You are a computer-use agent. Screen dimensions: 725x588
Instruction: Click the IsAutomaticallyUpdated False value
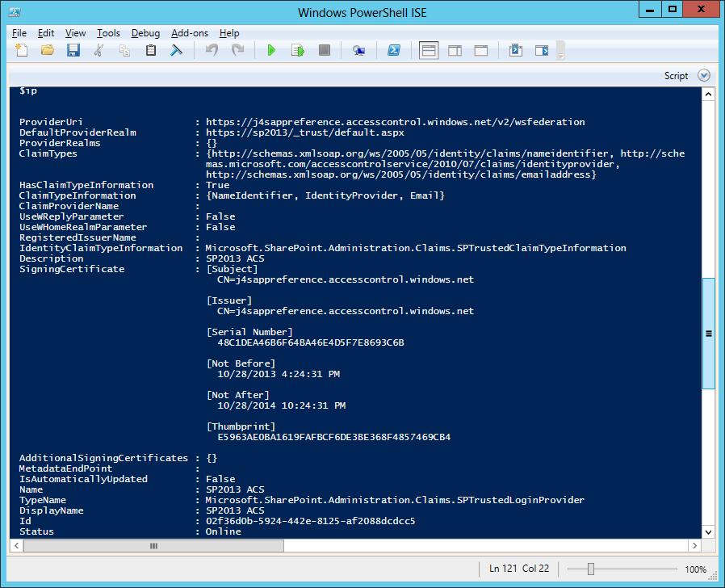coord(220,479)
